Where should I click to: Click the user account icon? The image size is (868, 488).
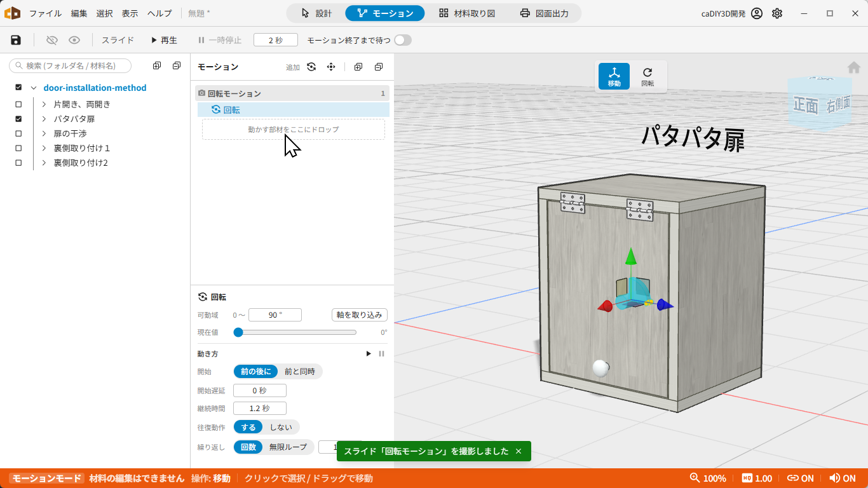tap(757, 13)
